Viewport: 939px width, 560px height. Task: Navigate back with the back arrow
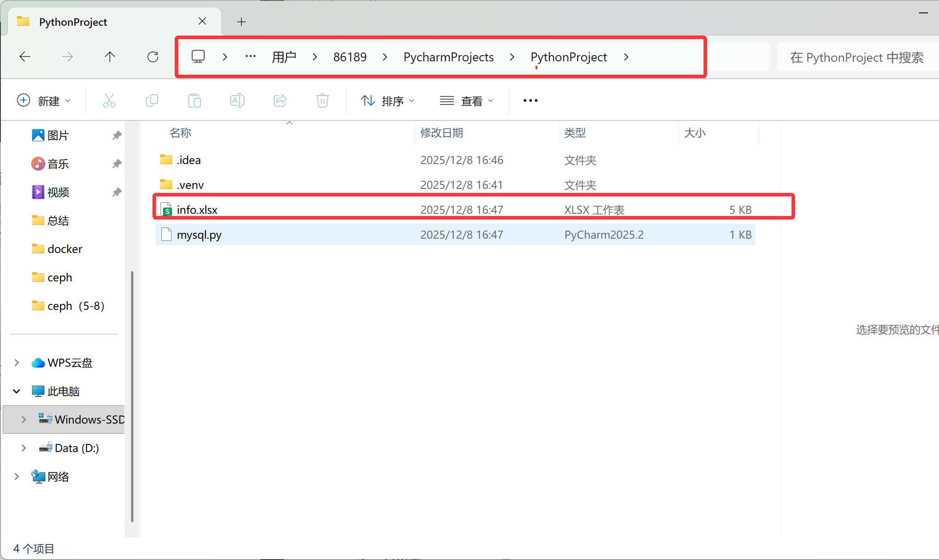25,57
